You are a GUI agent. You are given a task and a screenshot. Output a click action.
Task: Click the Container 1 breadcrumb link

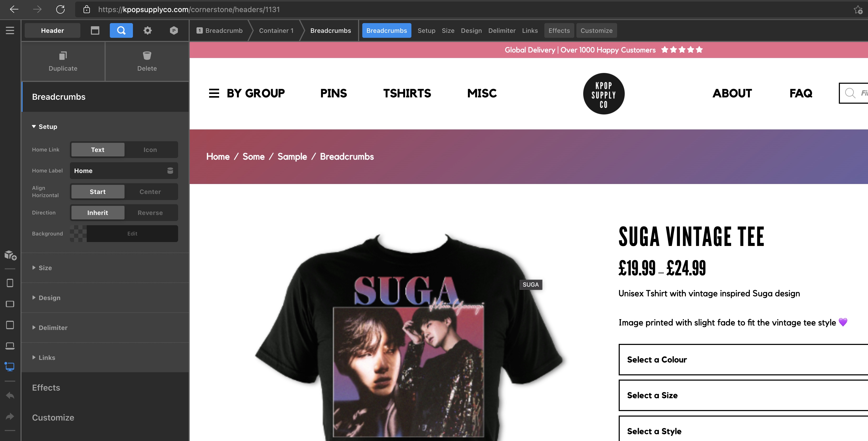(x=276, y=31)
